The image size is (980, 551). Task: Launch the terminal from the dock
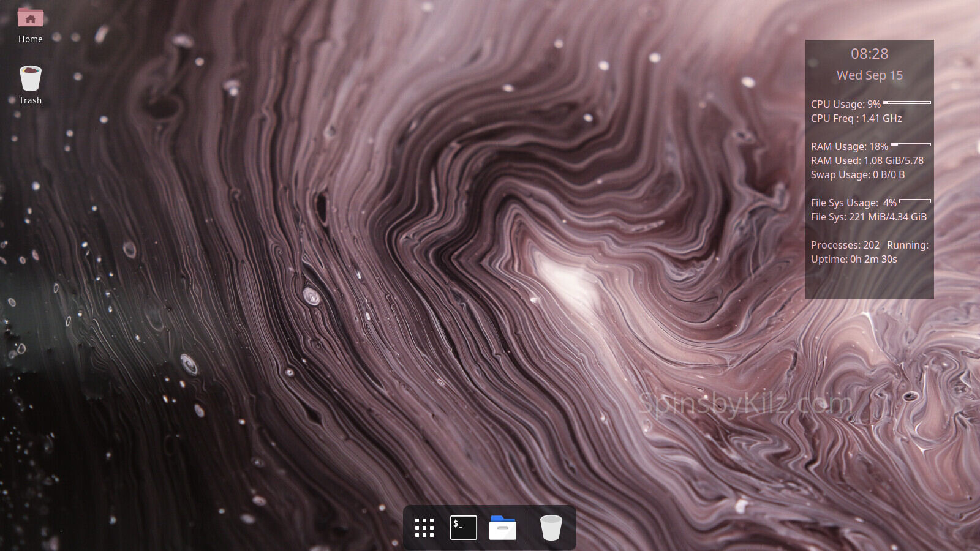point(463,528)
